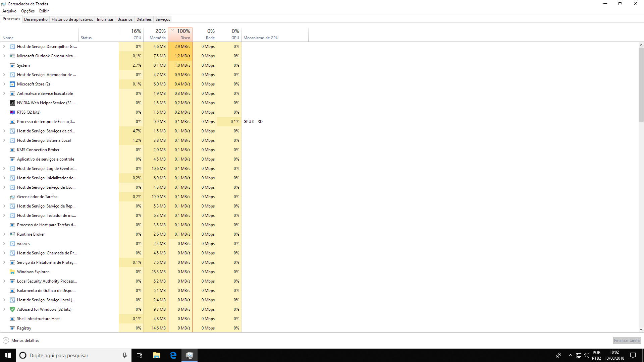The width and height of the screenshot is (644, 362).
Task: Open the Opções menu
Action: [x=28, y=11]
